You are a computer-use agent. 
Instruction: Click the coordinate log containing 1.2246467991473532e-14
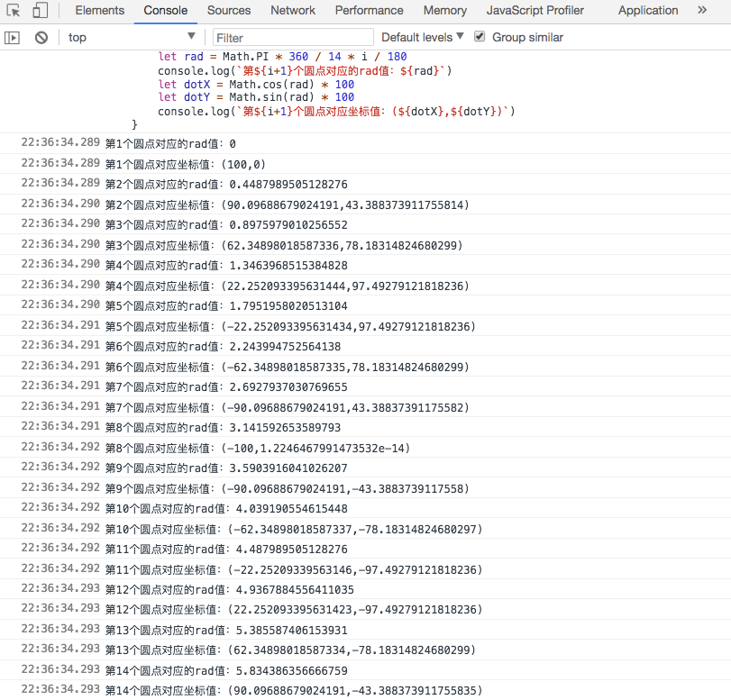pos(258,449)
